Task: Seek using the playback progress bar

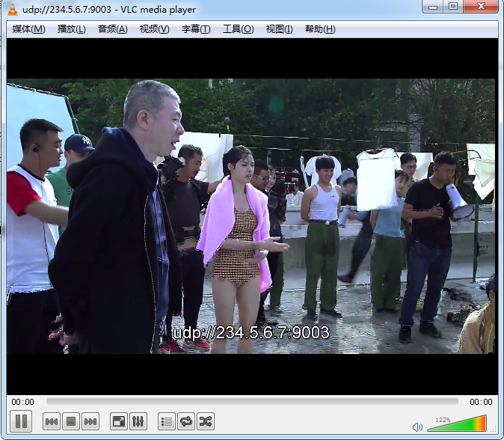Action: tap(252, 402)
